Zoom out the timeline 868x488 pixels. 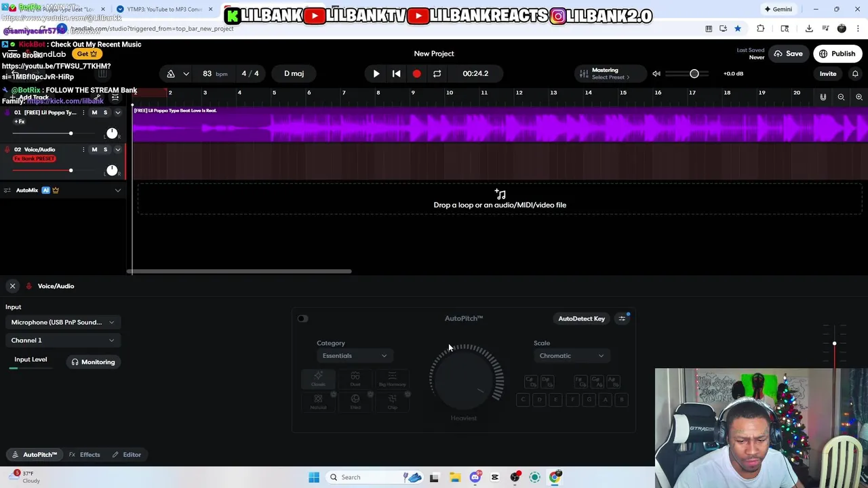click(x=841, y=97)
